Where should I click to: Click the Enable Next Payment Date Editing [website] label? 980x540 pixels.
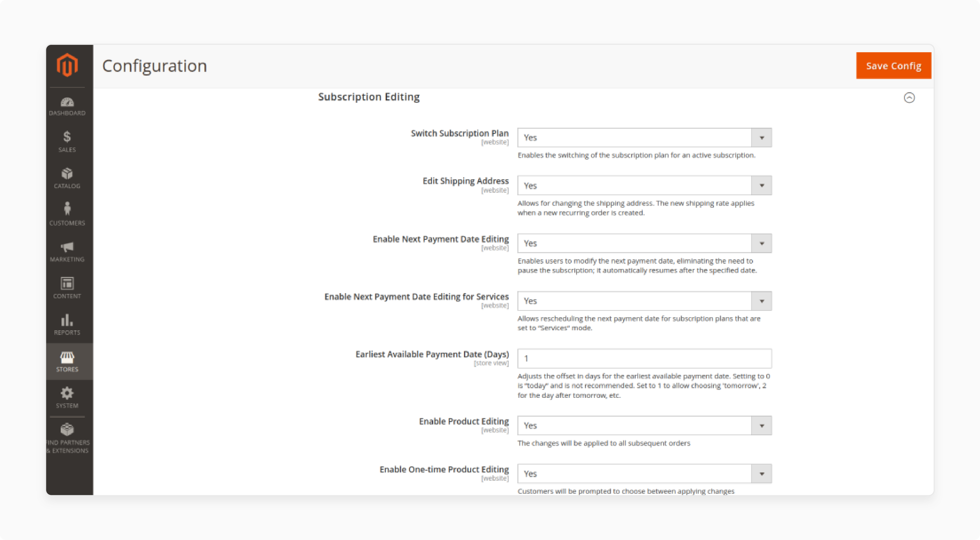point(441,239)
